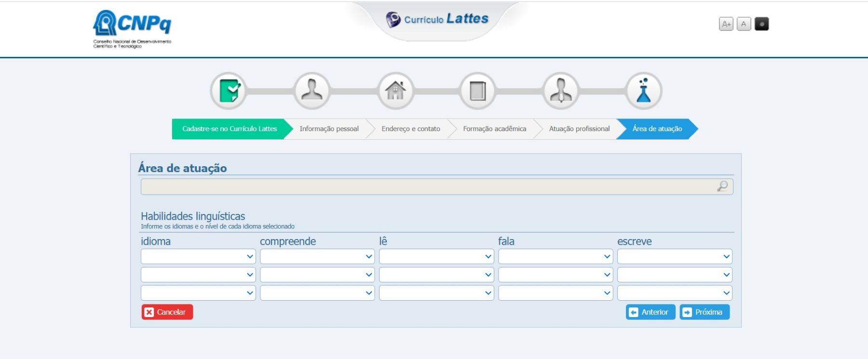This screenshot has width=868, height=359.
Task: Go to Endereço e contato step
Action: [411, 129]
